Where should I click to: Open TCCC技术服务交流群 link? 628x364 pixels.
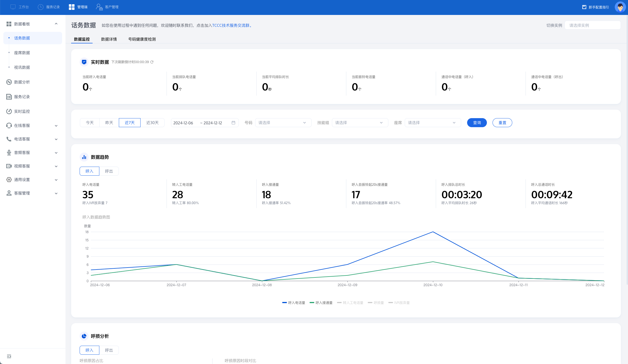(231, 25)
